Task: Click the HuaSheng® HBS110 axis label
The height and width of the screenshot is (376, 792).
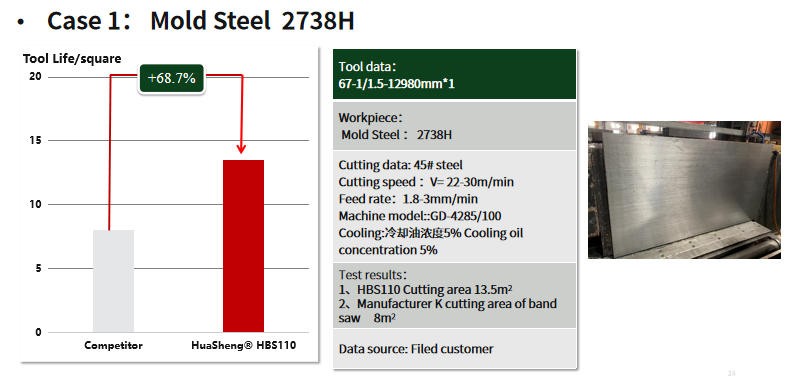Action: click(243, 346)
